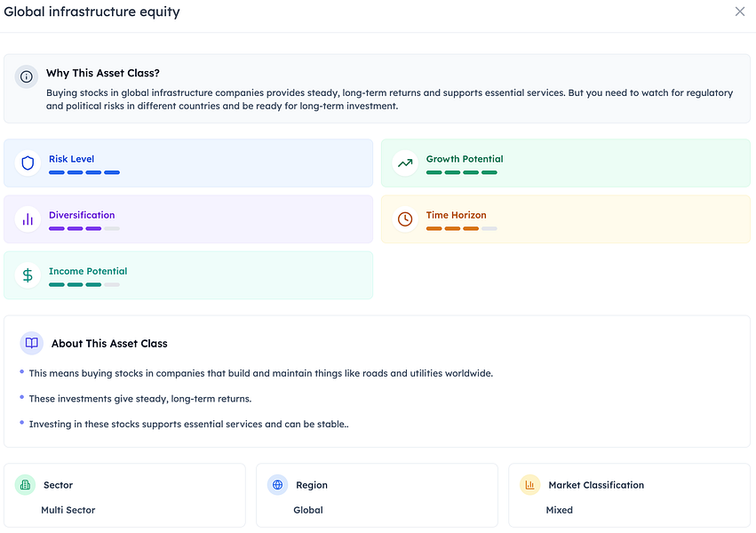The width and height of the screenshot is (756, 533).
Task: Click the chart icon for Market Classification
Action: pos(530,485)
